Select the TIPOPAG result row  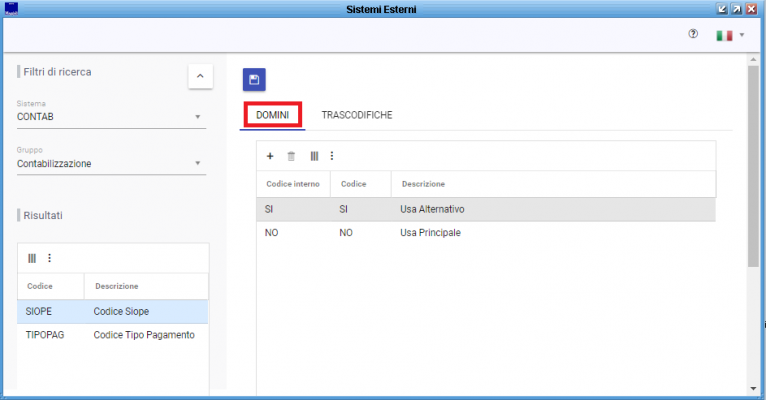click(x=113, y=335)
